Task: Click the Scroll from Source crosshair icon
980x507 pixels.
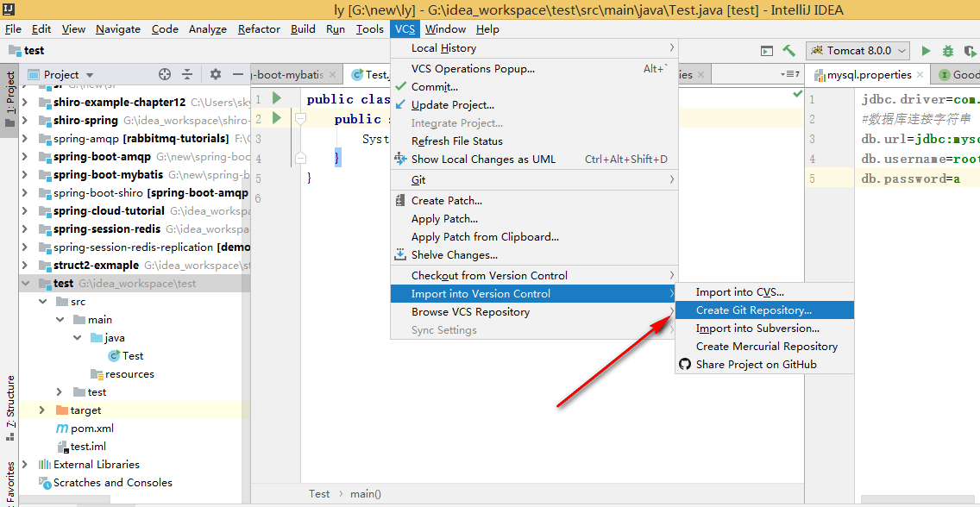Action: tap(165, 74)
